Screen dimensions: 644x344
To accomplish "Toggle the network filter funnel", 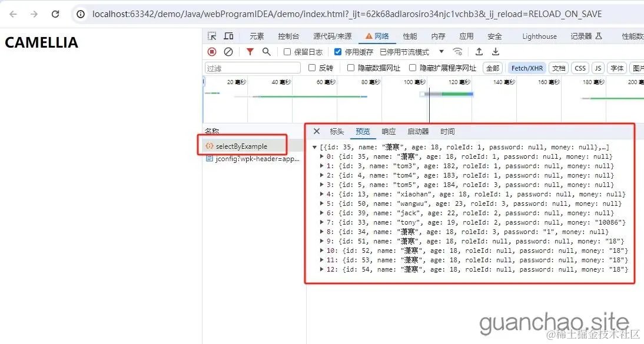I will tap(250, 52).
